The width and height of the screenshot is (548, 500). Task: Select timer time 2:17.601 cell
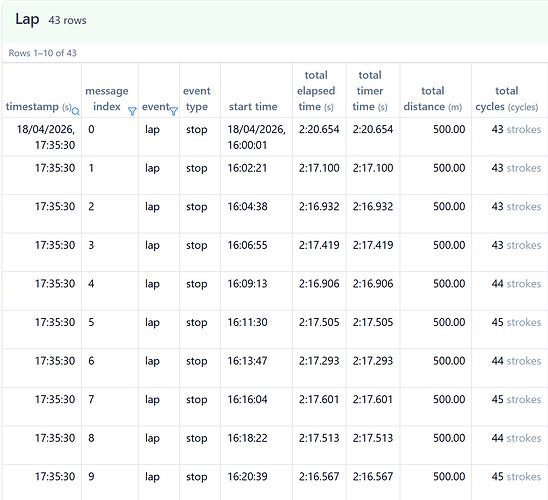(x=373, y=399)
